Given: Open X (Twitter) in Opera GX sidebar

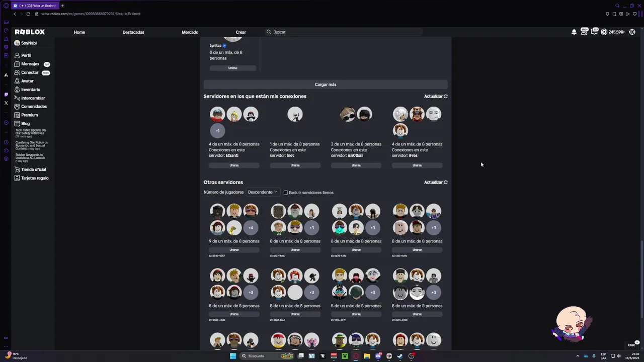Looking at the screenshot, I should click(x=6, y=103).
